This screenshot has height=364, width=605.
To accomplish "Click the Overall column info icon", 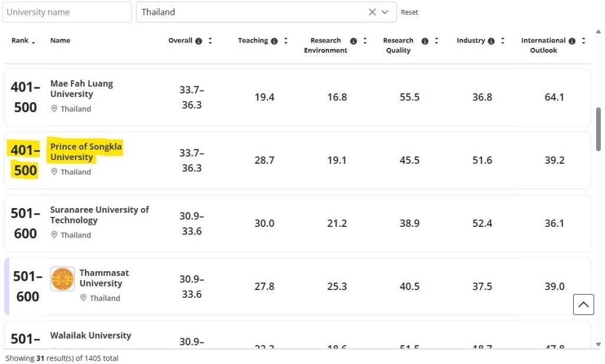I will (199, 41).
